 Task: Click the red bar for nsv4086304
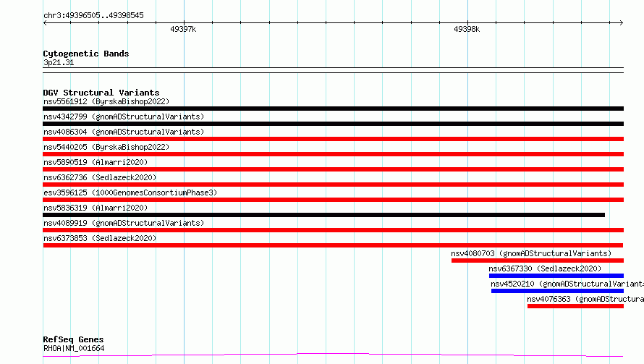coord(333,139)
